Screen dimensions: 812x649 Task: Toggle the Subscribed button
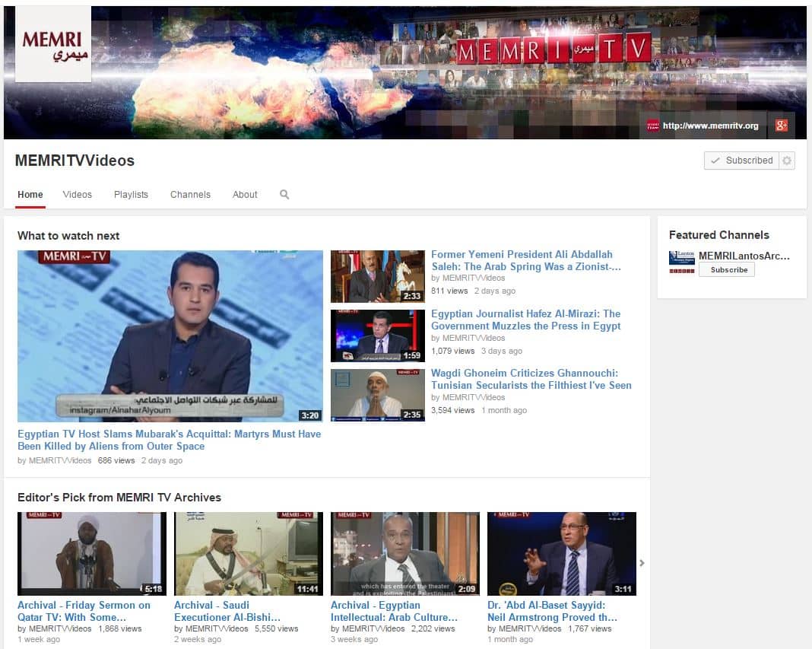click(742, 161)
